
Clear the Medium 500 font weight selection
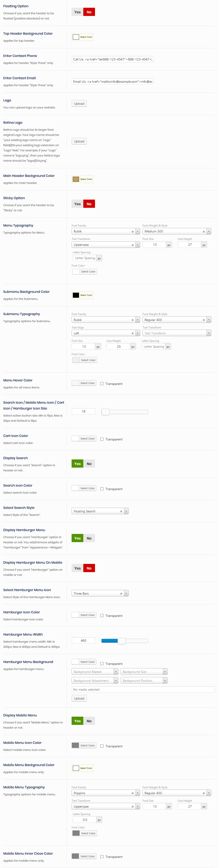204,231
